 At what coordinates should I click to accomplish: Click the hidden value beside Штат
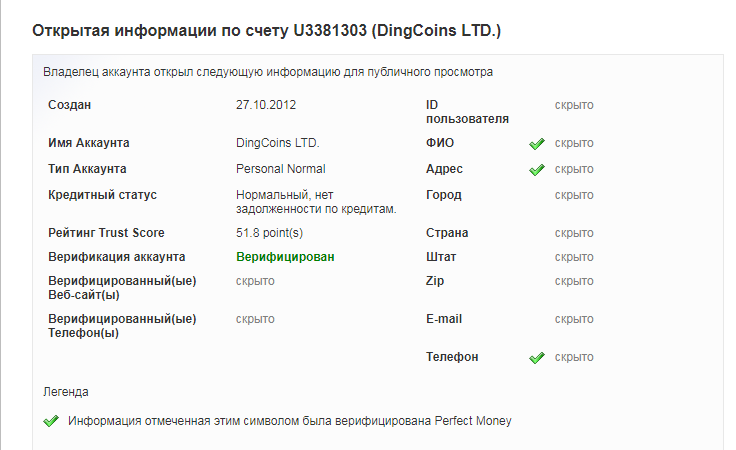click(574, 257)
